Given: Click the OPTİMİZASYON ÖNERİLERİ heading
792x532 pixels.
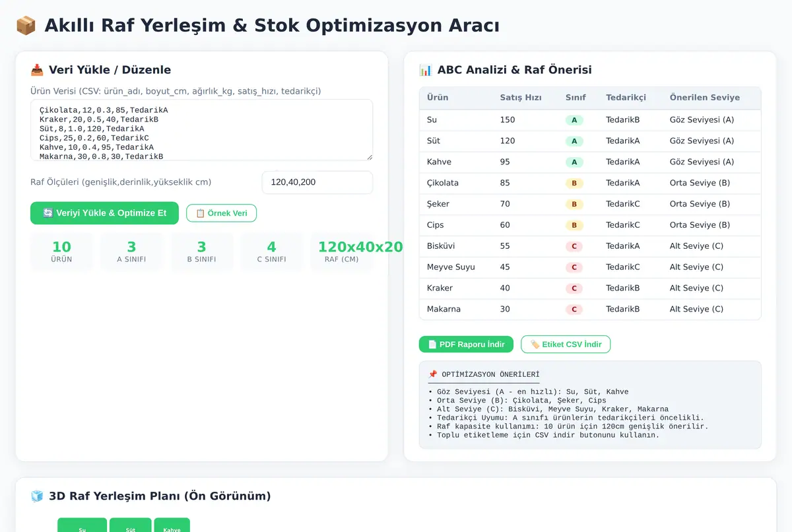Looking at the screenshot, I should coord(490,374).
